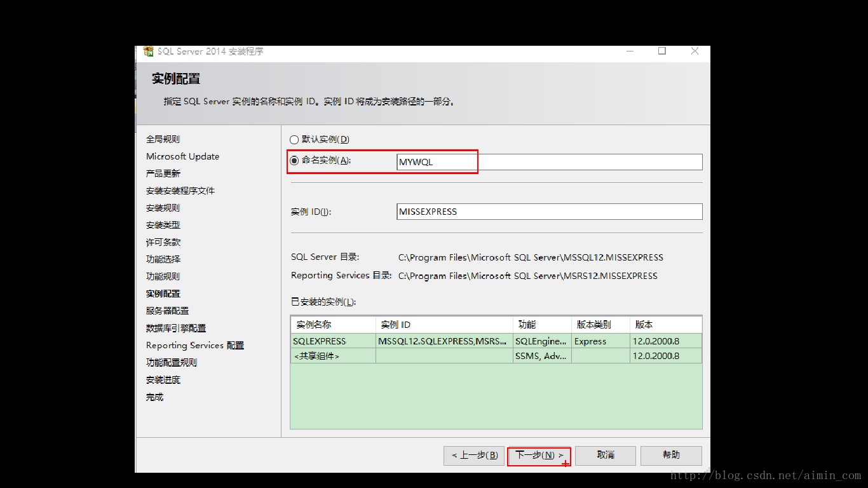The width and height of the screenshot is (868, 488).
Task: Click the 实例 ID field containing MISSEXPRESS
Action: [549, 212]
